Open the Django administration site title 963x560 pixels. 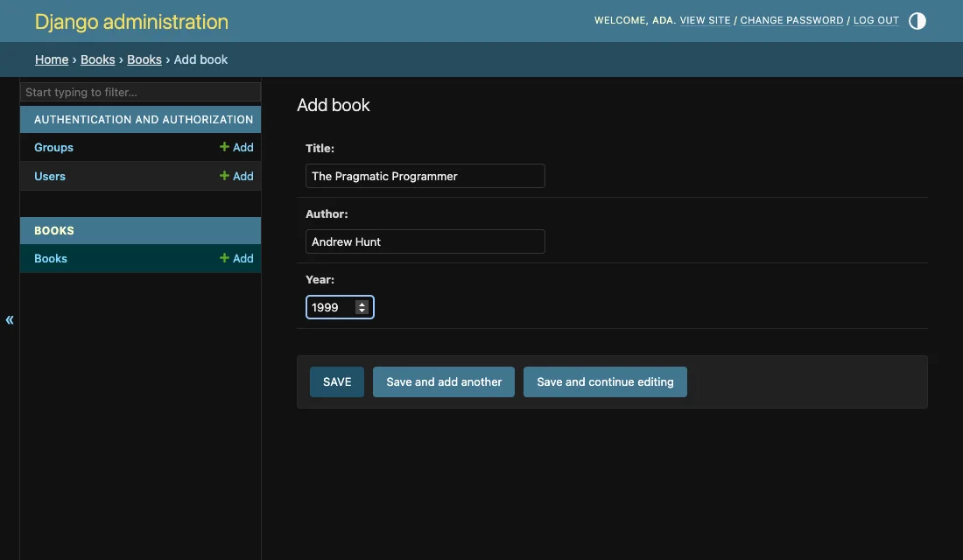pos(131,22)
